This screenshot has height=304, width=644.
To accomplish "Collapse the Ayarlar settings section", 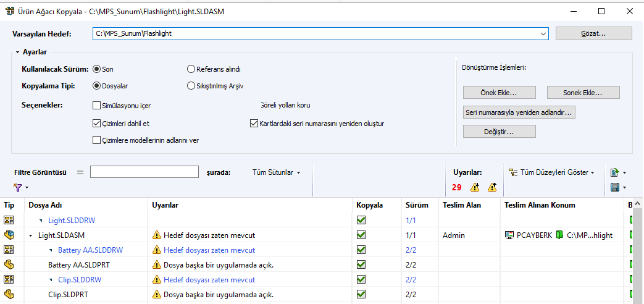I will [x=18, y=52].
